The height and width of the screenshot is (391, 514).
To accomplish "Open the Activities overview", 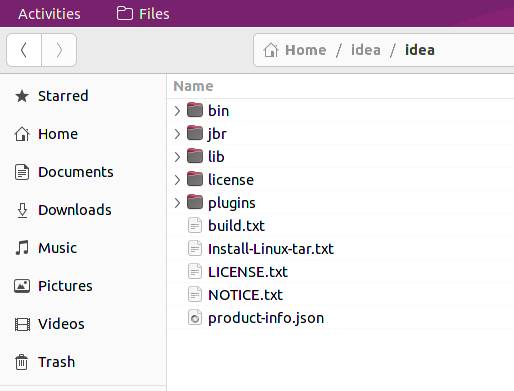I will click(49, 14).
